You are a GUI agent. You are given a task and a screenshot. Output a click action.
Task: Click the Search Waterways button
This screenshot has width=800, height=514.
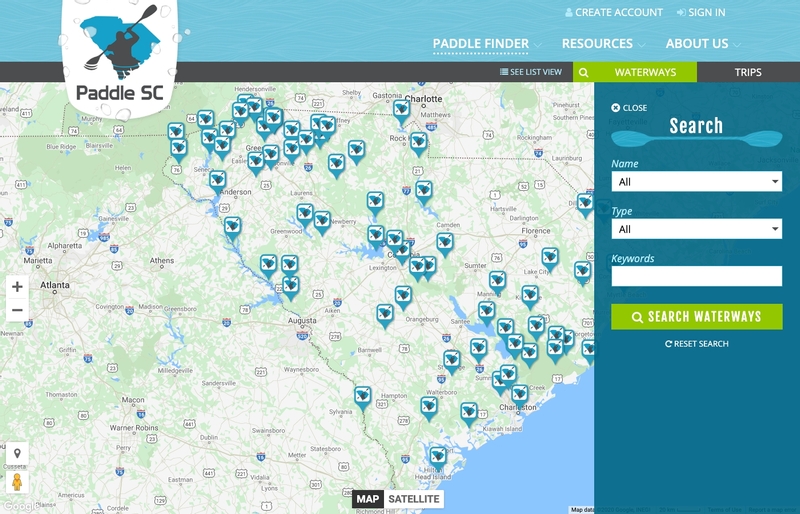(x=696, y=316)
